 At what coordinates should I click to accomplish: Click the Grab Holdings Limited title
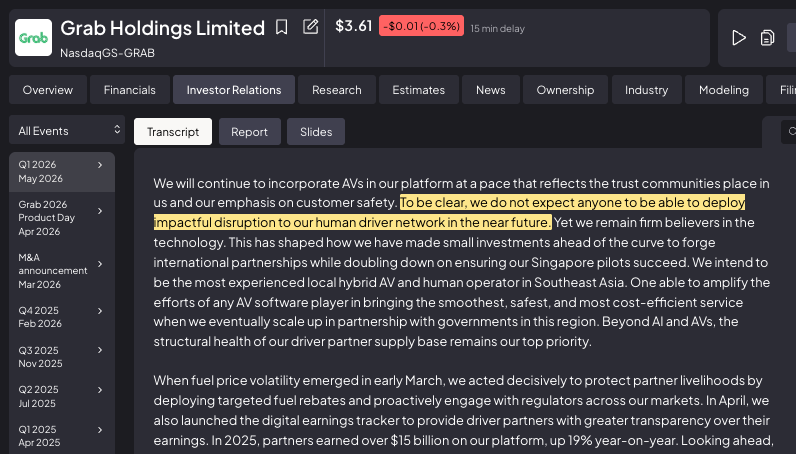tap(162, 28)
